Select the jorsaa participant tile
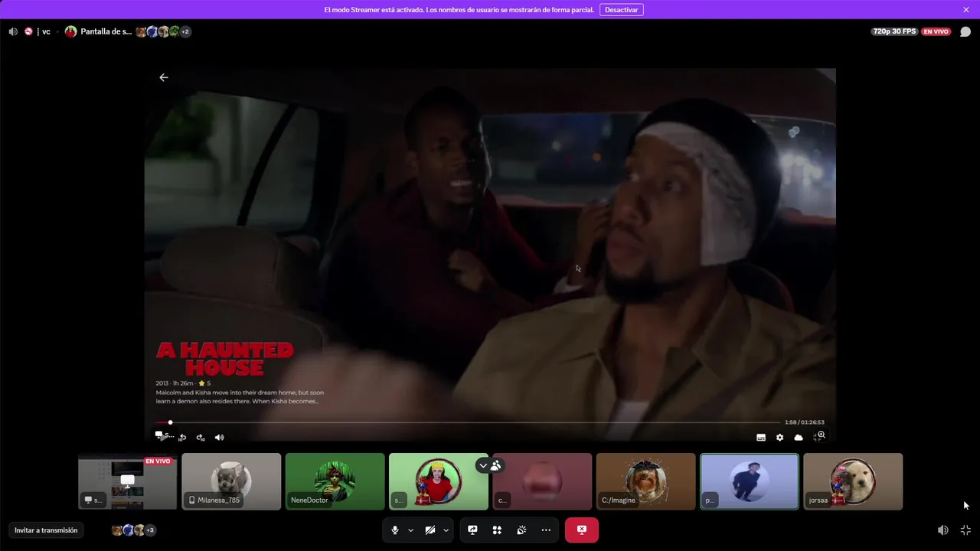The image size is (980, 551). (x=853, y=481)
